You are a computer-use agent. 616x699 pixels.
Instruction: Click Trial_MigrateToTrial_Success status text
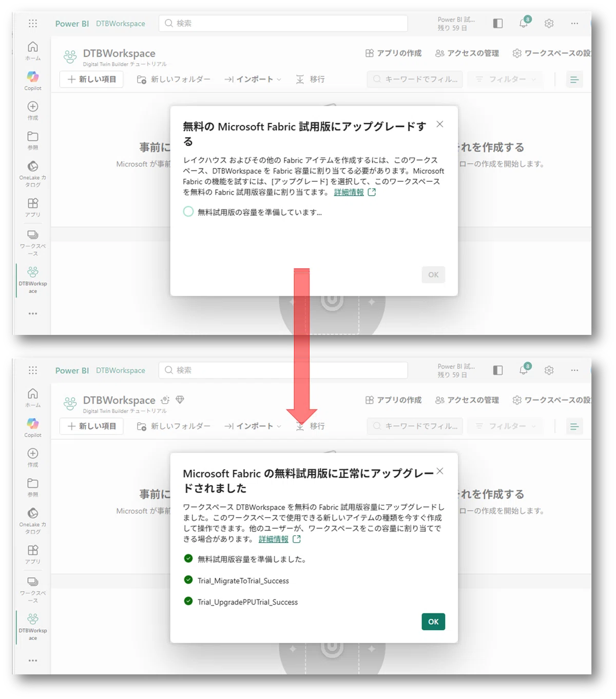(243, 581)
